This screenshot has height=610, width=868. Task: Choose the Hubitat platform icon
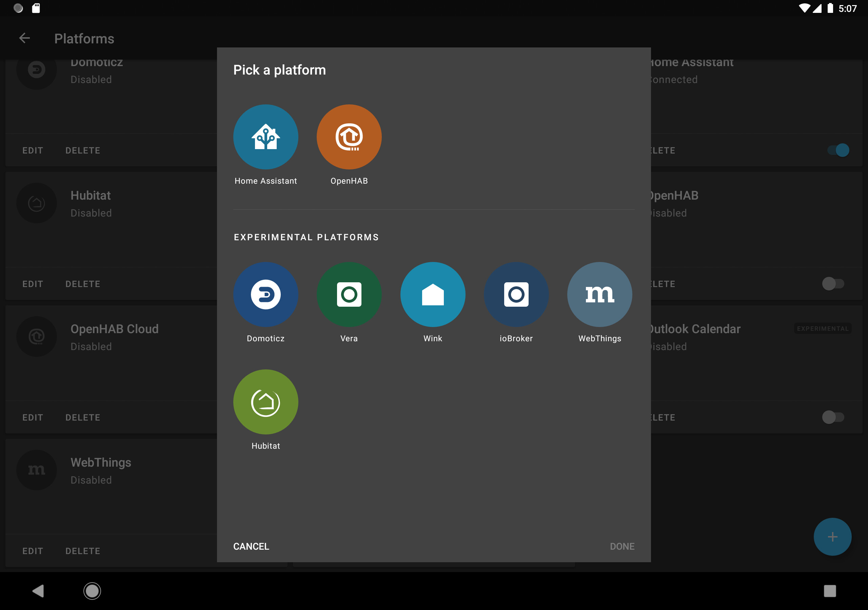(265, 402)
